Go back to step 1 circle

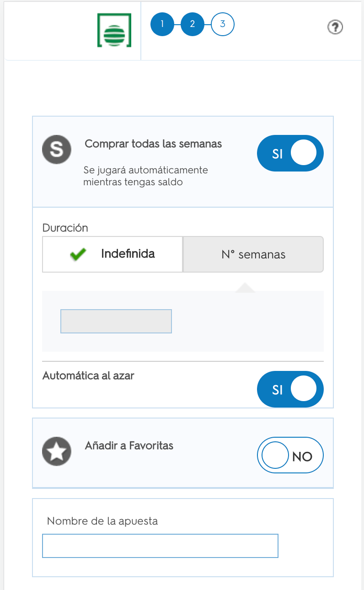coord(162,24)
